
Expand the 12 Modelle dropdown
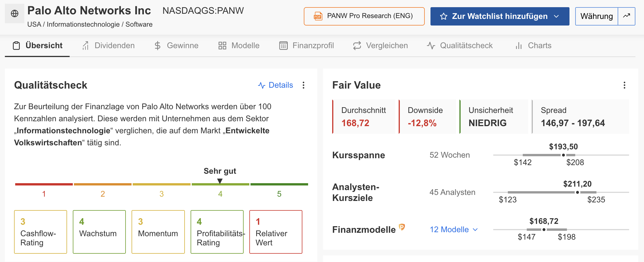pos(454,230)
